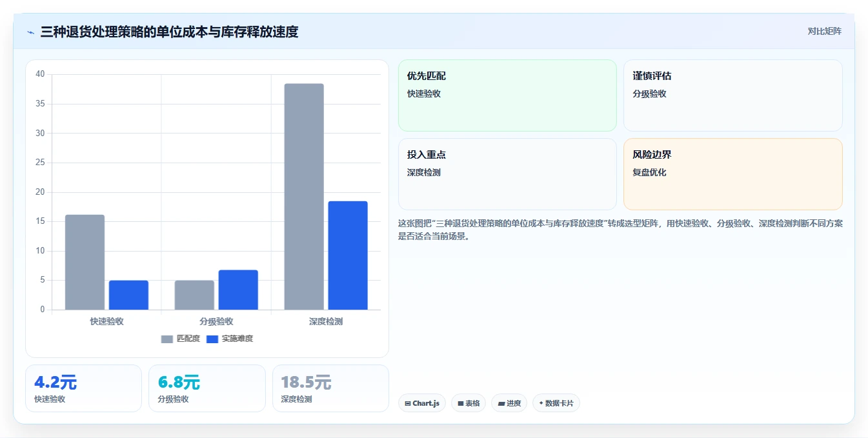This screenshot has width=868, height=438.
Task: Click the star icon in 数据卡片 chip
Action: click(x=541, y=403)
